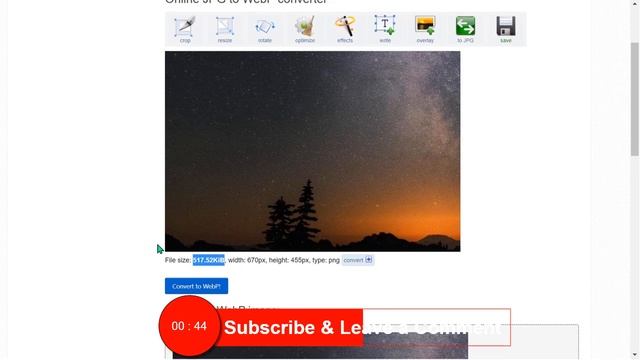This screenshot has height=360, width=640.
Task: Open the optimize tool
Action: point(305,29)
